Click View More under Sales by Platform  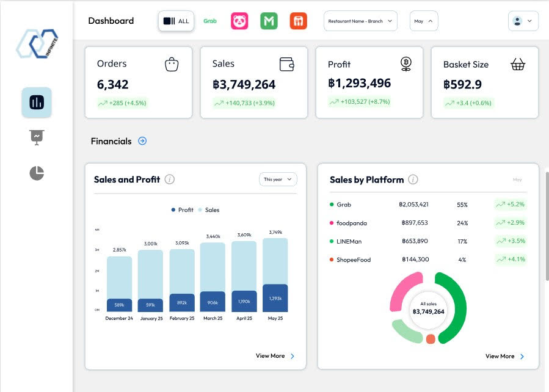(x=504, y=357)
